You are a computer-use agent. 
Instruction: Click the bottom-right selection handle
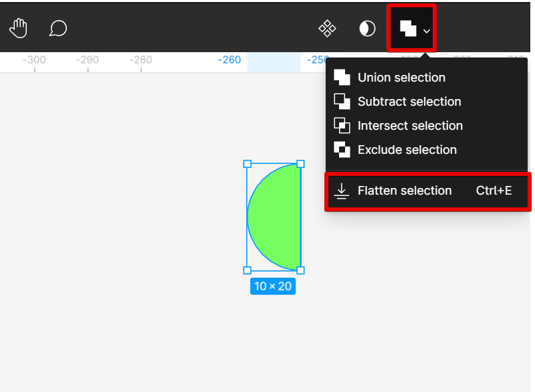tap(300, 270)
